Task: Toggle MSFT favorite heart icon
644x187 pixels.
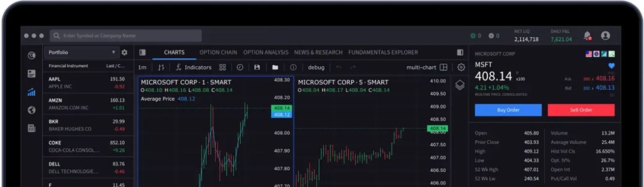Action: (x=612, y=66)
